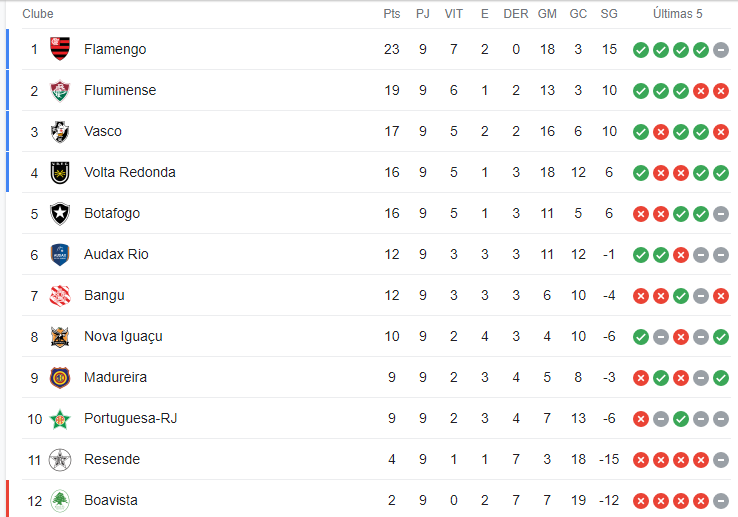Screen dimensions: 738x517
Task: Click the Clube column header
Action: 38,14
